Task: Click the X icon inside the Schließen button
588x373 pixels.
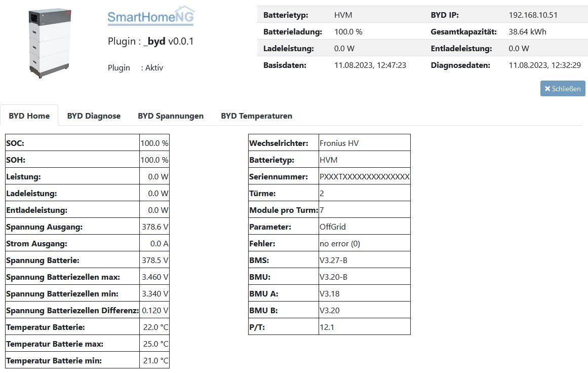Action: pyautogui.click(x=547, y=89)
